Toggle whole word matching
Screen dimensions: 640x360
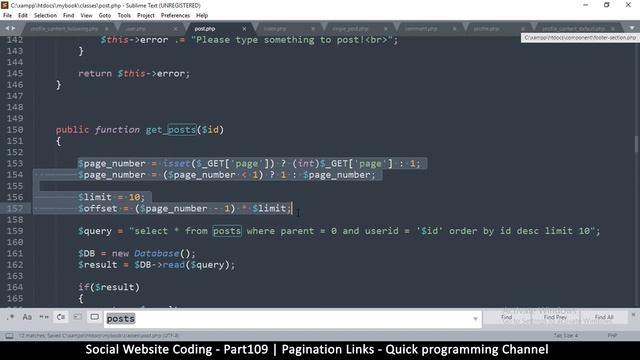pyautogui.click(x=44, y=317)
